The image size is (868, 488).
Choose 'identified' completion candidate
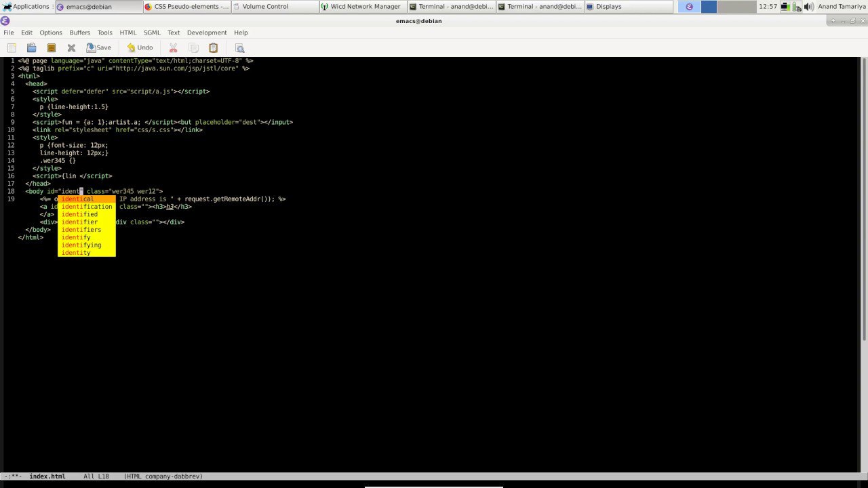click(87, 214)
